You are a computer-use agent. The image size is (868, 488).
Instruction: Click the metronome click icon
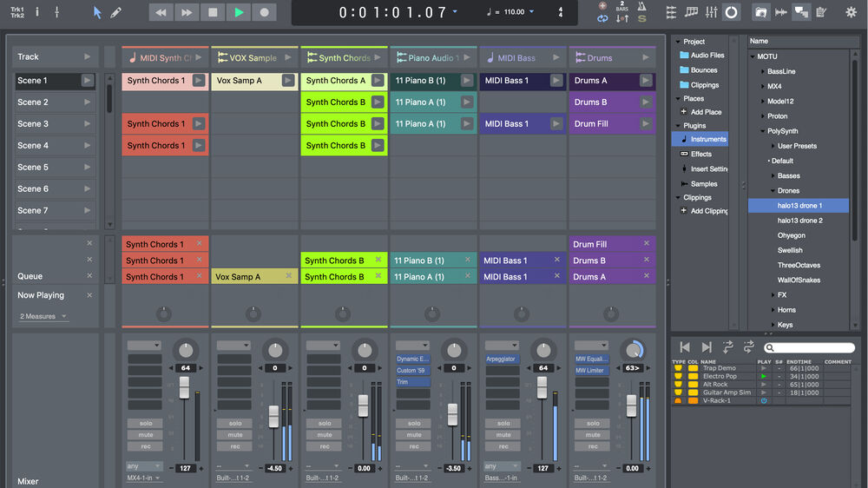[x=641, y=6]
